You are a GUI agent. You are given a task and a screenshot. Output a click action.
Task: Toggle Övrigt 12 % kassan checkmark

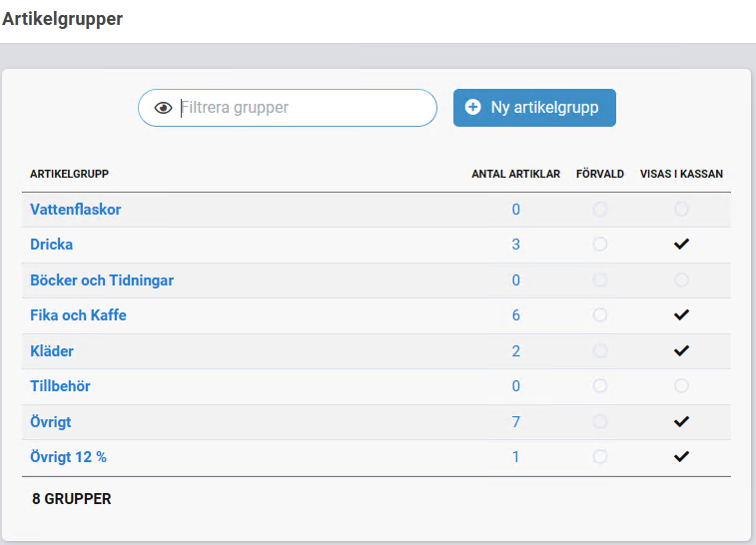682,457
